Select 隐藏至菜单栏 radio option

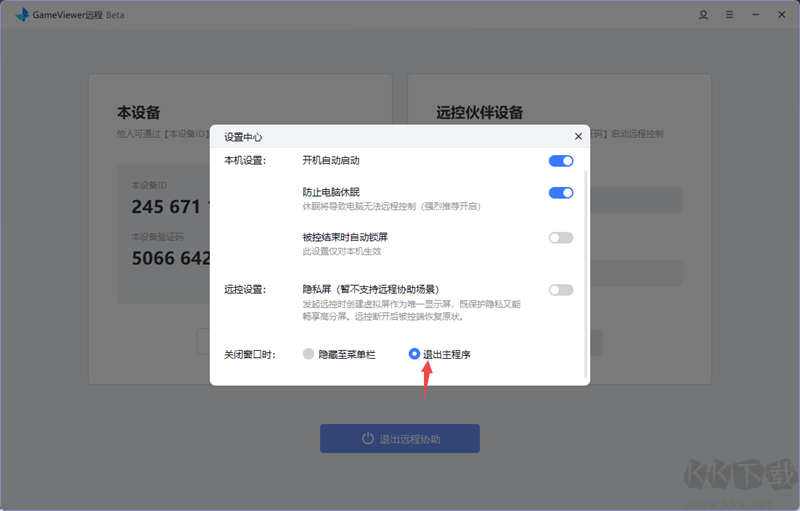click(308, 354)
